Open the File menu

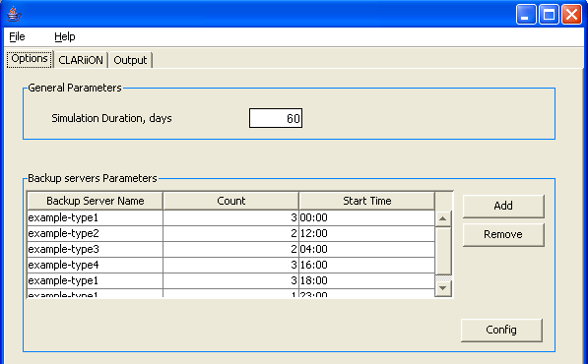coord(17,36)
